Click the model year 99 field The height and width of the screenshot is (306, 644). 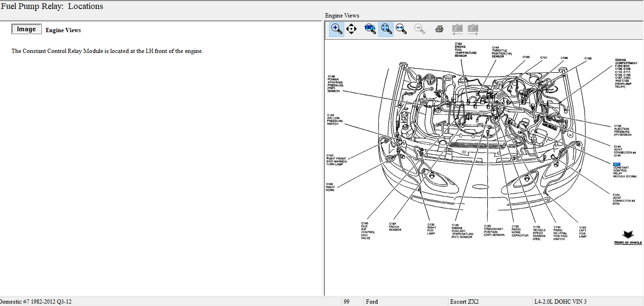click(x=347, y=302)
